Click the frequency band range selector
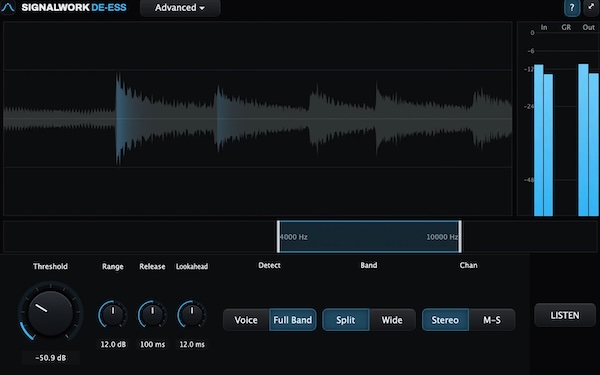600x375 pixels. [x=369, y=236]
